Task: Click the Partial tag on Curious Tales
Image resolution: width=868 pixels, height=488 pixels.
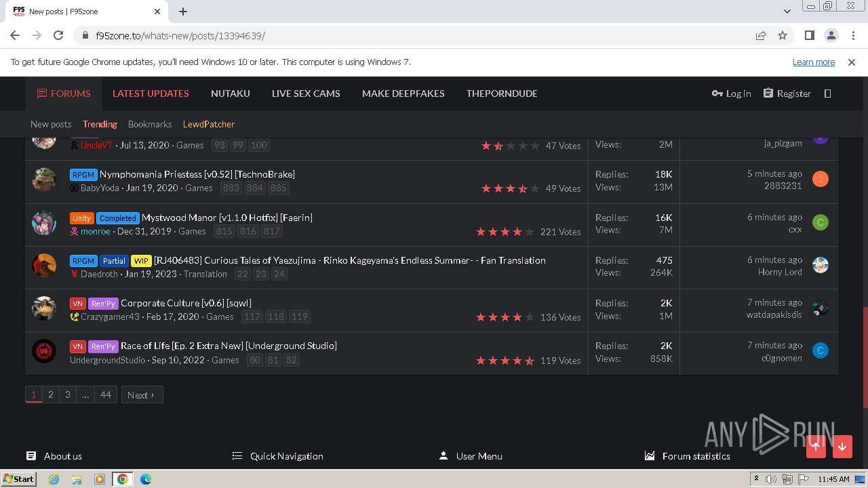Action: [x=114, y=260]
